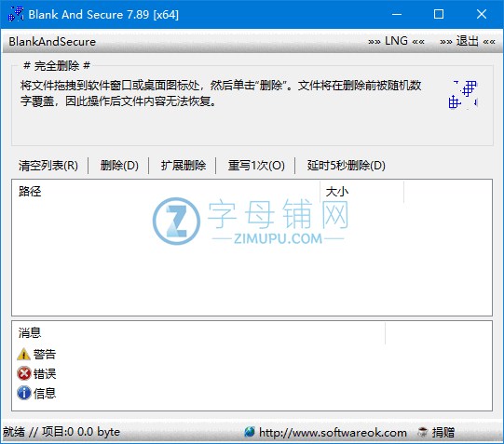The image size is (504, 444).
Task: Select the yellow warning 警告 icon
Action: click(x=24, y=354)
